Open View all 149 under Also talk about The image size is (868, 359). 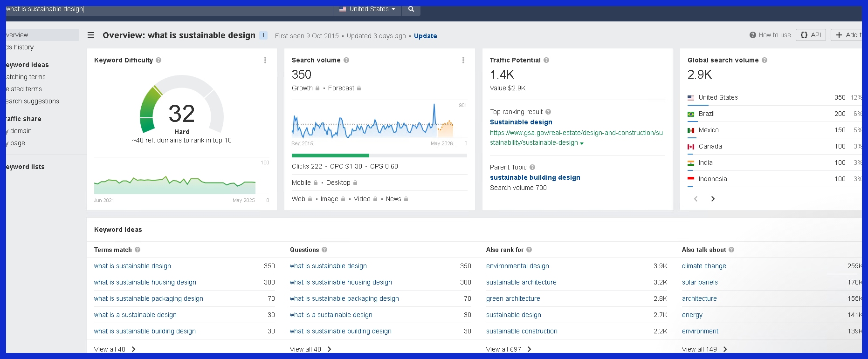[704, 349]
